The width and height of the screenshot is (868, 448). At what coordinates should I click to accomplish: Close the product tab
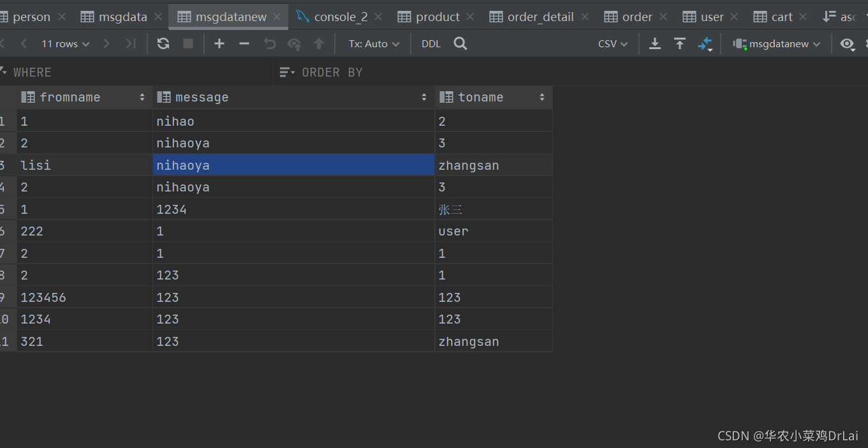point(470,17)
